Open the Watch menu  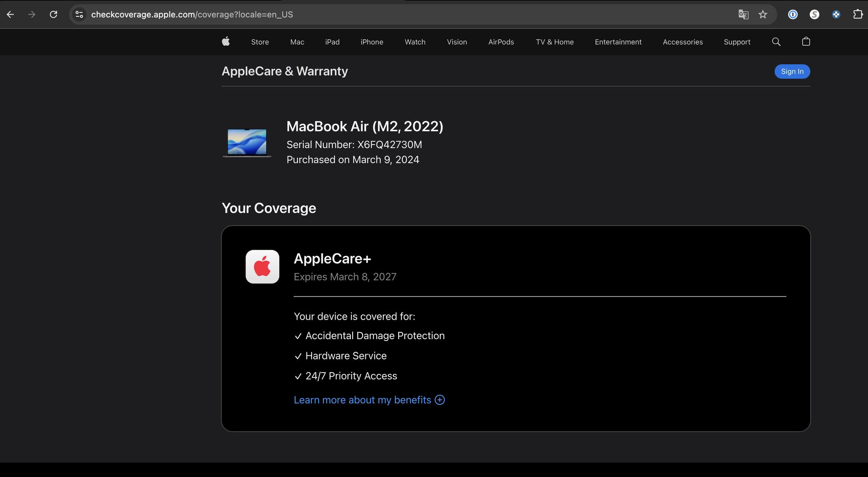pyautogui.click(x=415, y=42)
